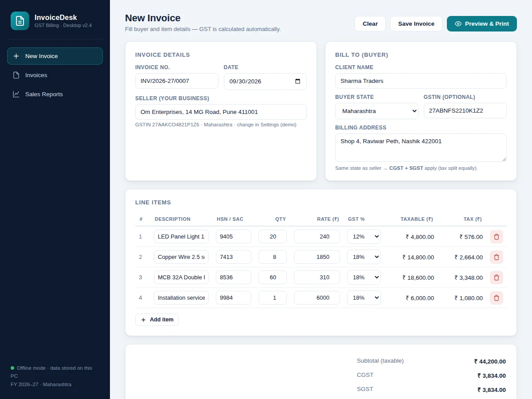
Task: Click the document icon beside Invoices
Action: [16, 75]
